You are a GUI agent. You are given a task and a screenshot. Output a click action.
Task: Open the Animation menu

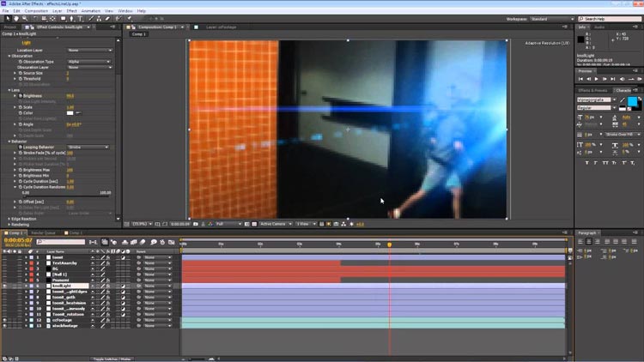(90, 11)
